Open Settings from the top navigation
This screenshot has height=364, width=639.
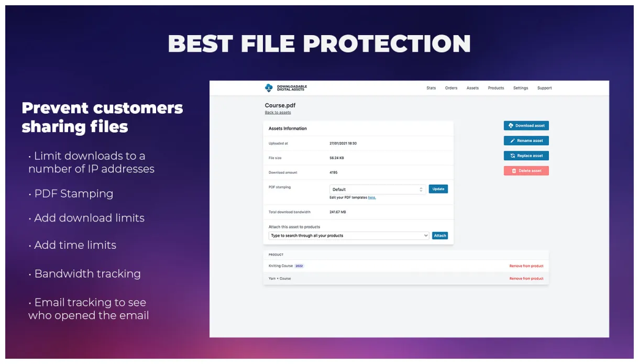pyautogui.click(x=520, y=88)
